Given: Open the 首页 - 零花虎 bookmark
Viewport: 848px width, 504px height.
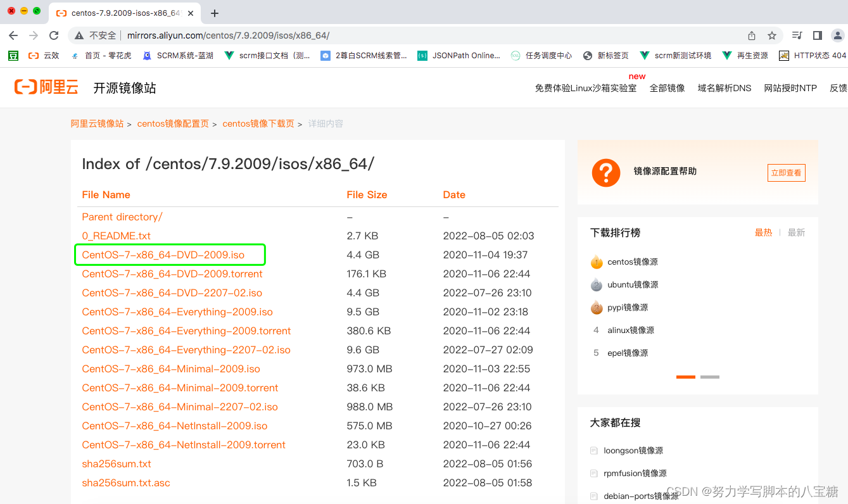Looking at the screenshot, I should 101,56.
